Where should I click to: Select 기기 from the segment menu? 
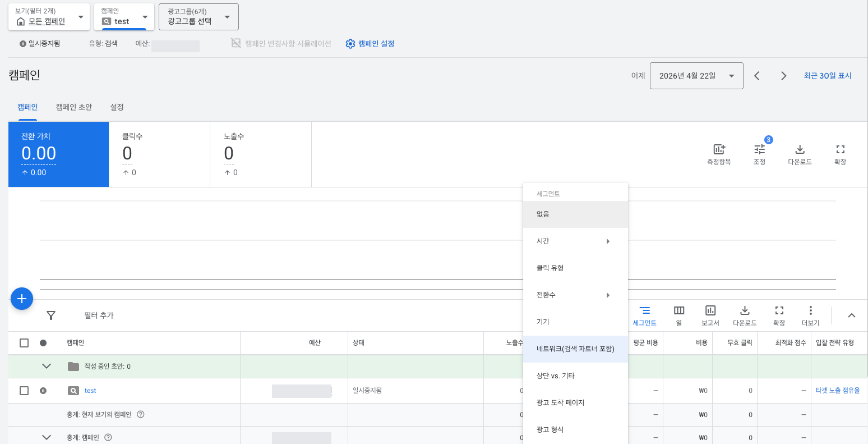click(x=542, y=321)
